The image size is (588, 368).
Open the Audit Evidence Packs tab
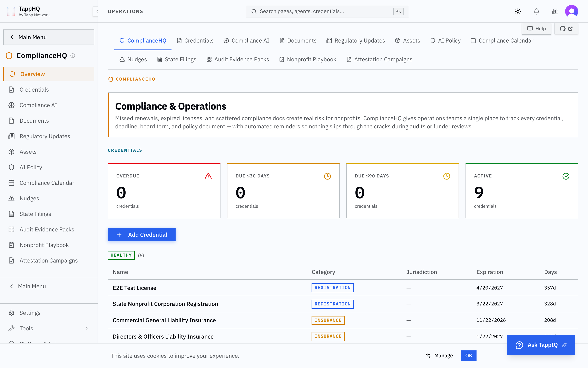(x=238, y=59)
